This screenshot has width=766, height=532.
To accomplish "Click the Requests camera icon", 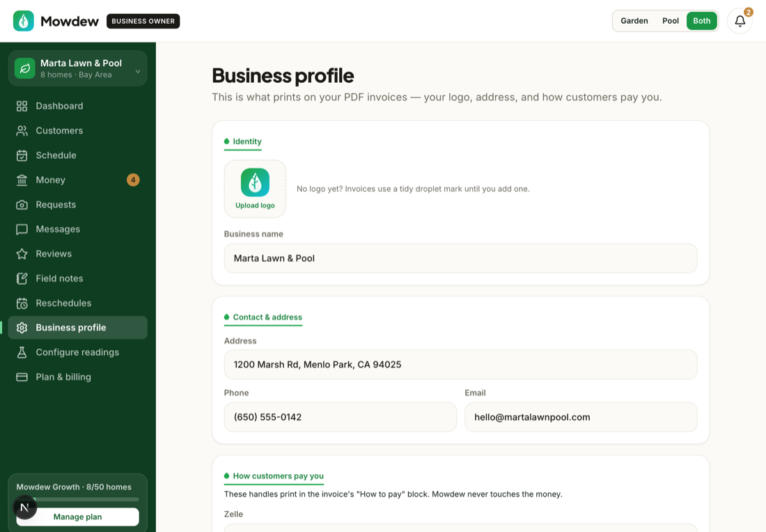I will pos(22,205).
